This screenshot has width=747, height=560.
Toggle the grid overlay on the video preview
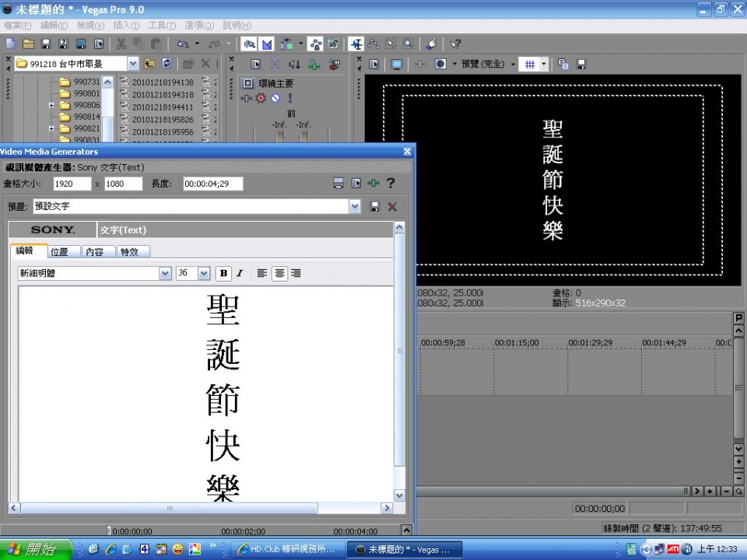click(x=530, y=64)
